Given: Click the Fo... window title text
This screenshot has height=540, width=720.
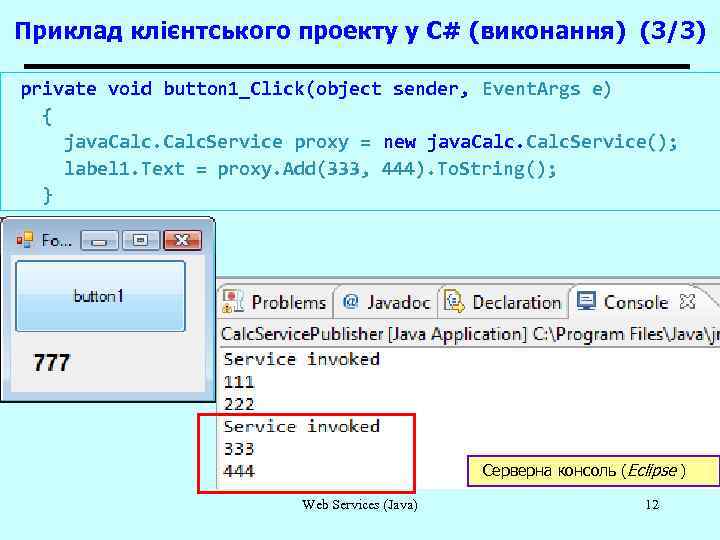Looking at the screenshot, I should click(56, 240).
